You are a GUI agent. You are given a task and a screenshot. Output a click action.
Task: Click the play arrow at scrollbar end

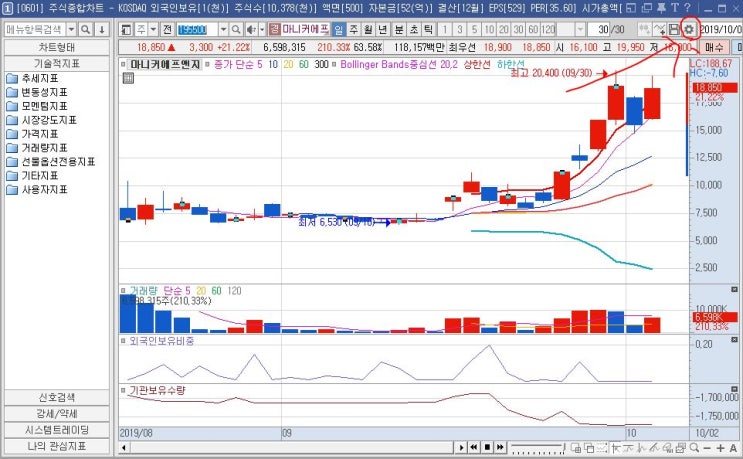pyautogui.click(x=461, y=447)
